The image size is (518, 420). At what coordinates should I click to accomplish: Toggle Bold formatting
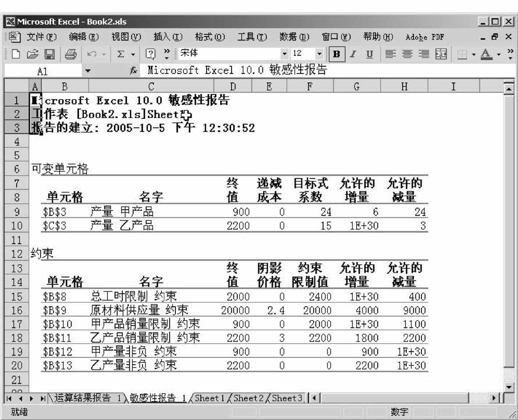[x=336, y=54]
